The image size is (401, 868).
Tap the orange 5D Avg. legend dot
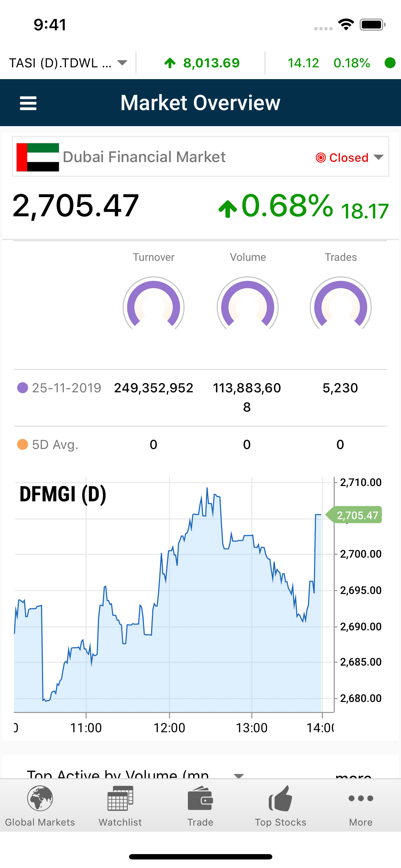pos(23,444)
